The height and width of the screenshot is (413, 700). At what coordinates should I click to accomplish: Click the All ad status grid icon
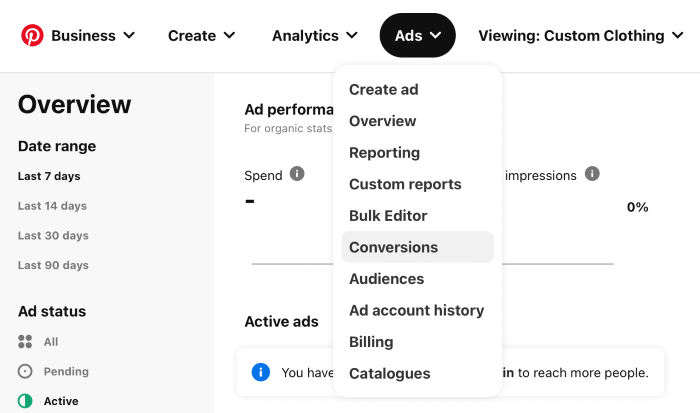click(25, 342)
